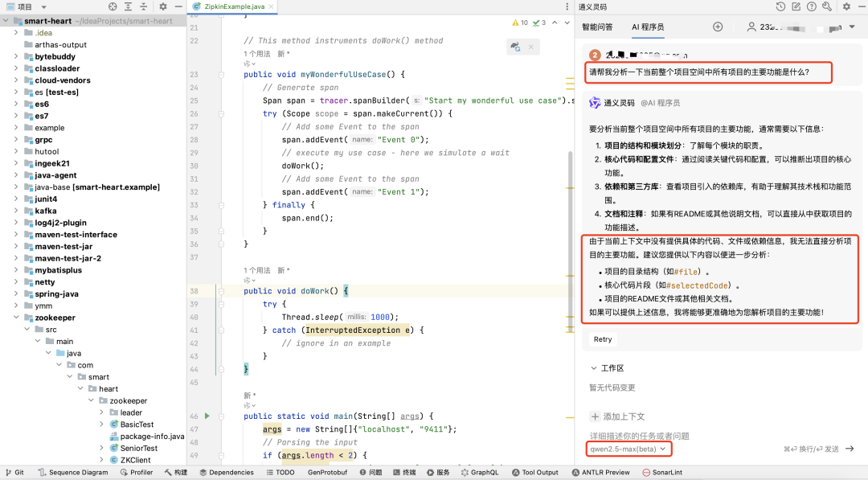
Task: Open Sequence Diagram tool window
Action: 73,472
